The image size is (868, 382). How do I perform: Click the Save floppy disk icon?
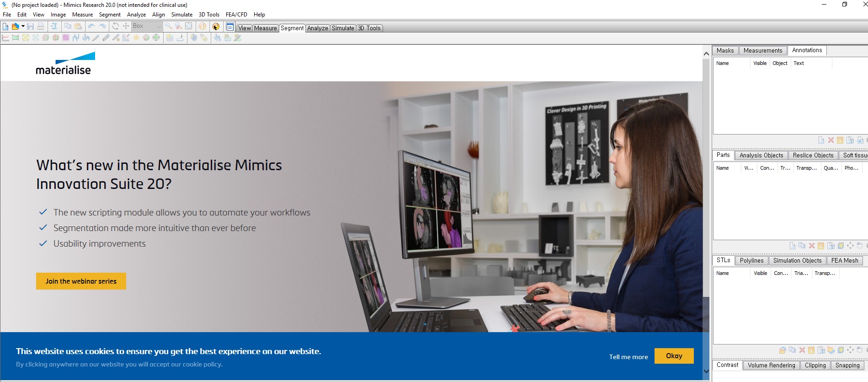31,27
